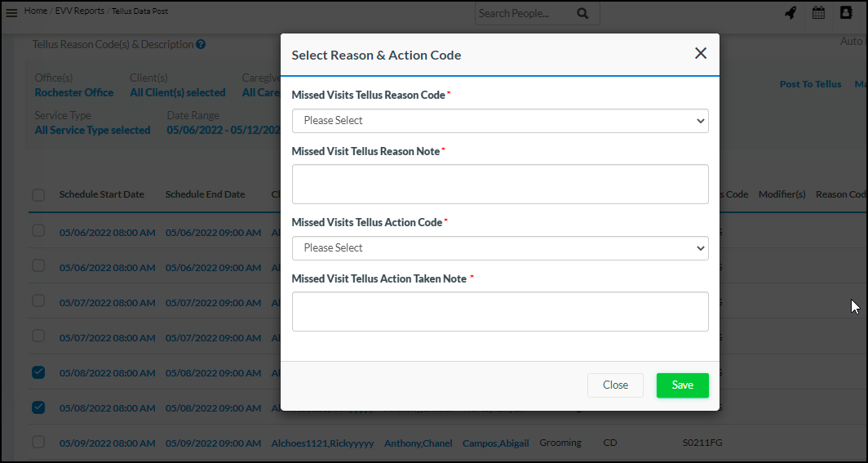
Task: Click help icon beside Tellus Reason Code(s)
Action: click(x=201, y=45)
